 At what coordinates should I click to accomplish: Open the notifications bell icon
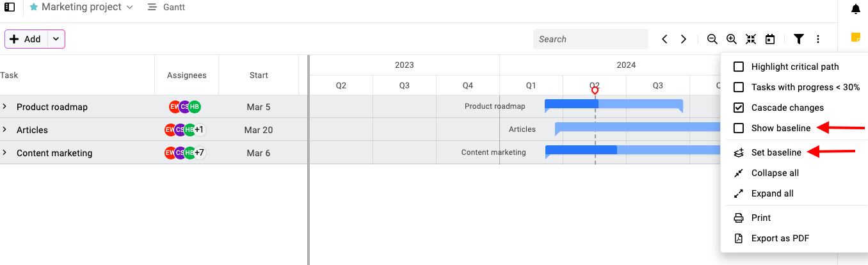click(x=856, y=9)
